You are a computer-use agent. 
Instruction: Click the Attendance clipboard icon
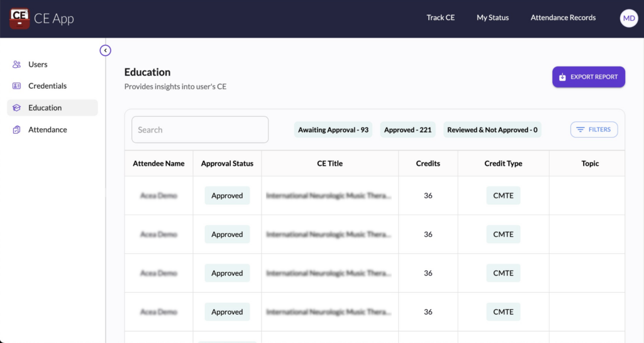17,130
